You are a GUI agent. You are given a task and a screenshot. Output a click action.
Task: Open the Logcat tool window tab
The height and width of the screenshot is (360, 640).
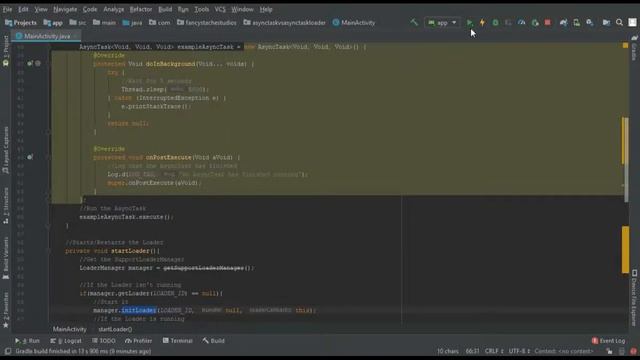click(x=66, y=340)
